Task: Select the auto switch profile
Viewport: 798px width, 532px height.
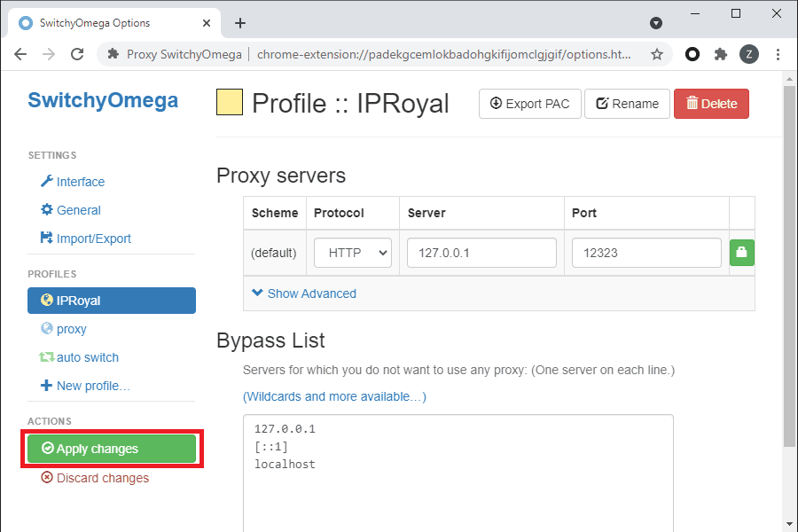Action: coord(79,357)
